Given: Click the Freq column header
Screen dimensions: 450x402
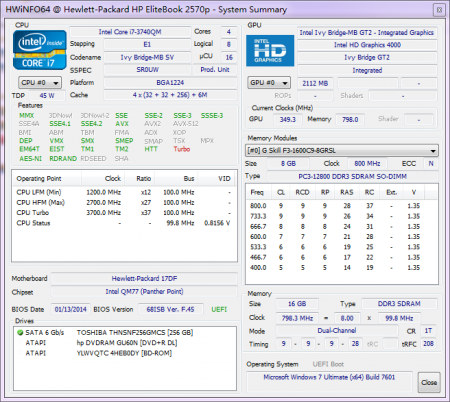Looking at the screenshot, I should (x=258, y=192).
